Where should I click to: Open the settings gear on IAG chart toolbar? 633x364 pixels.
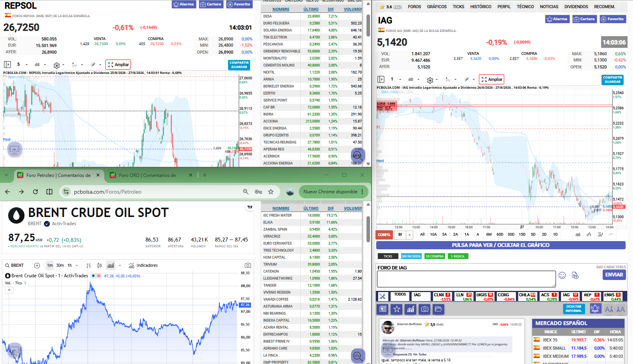point(430,80)
